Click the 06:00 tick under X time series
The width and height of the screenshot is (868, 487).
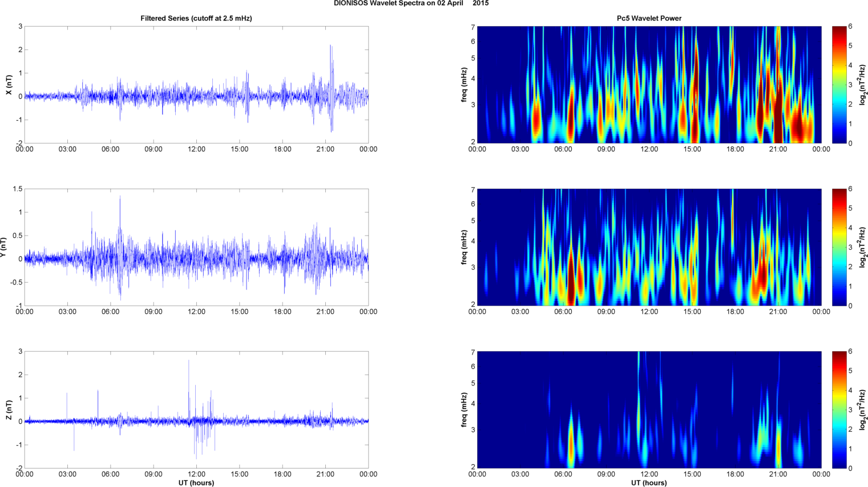(x=111, y=149)
